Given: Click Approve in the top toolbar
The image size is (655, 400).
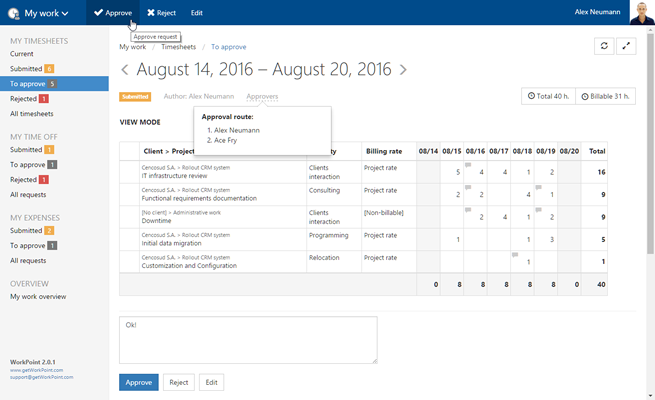Looking at the screenshot, I should (x=112, y=13).
